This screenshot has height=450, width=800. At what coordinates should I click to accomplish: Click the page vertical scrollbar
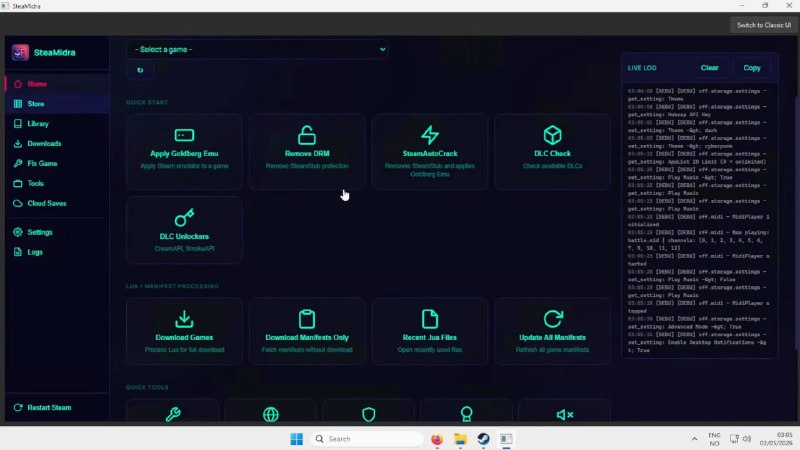tap(796, 223)
